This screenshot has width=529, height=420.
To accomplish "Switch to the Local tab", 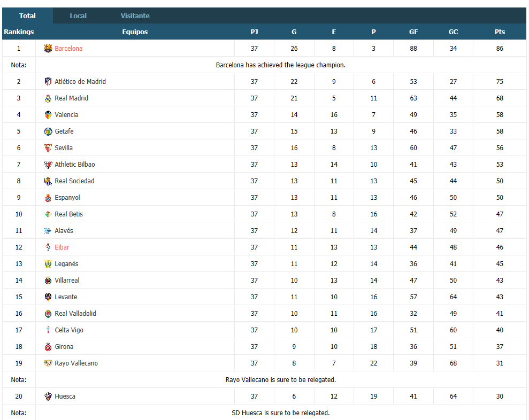I will pyautogui.click(x=78, y=15).
